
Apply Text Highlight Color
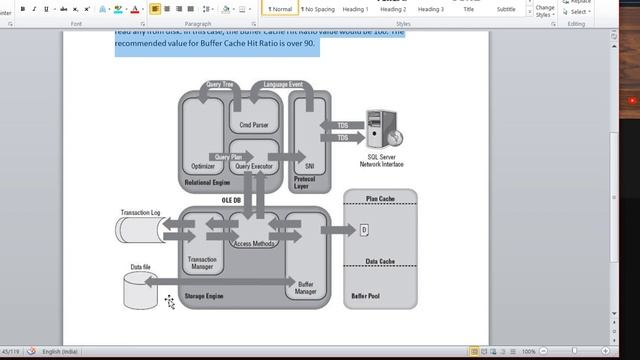[x=118, y=9]
